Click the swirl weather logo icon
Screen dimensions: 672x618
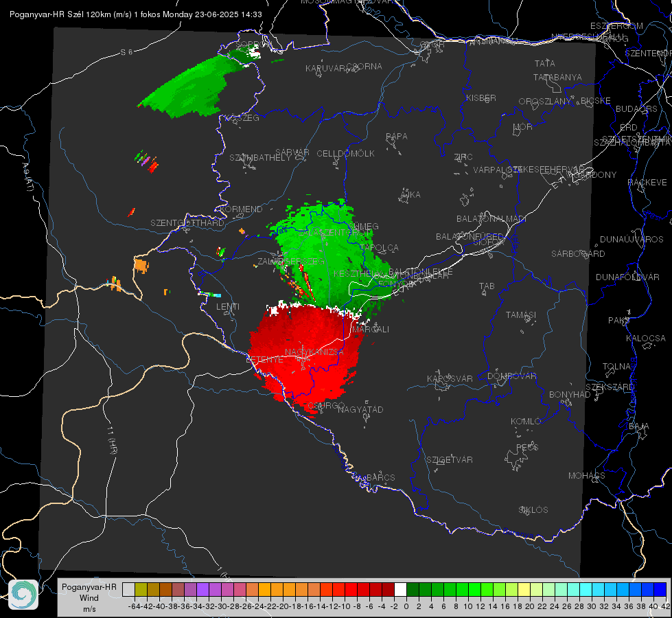(x=23, y=594)
